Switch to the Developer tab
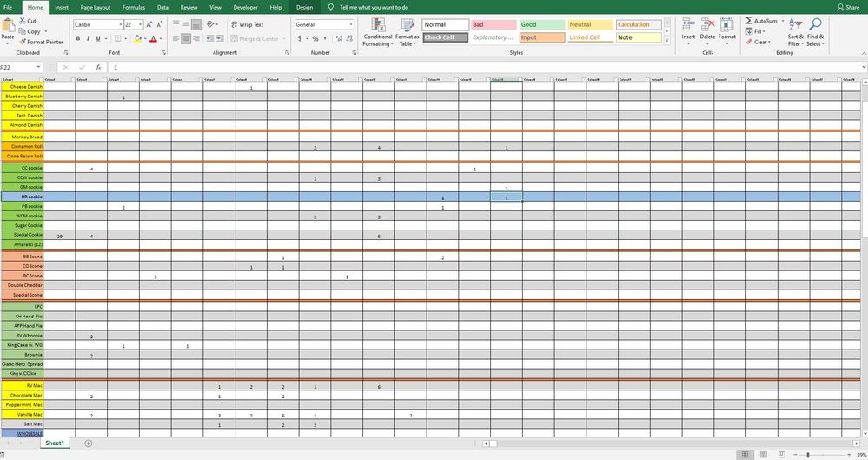This screenshot has width=868, height=460. [245, 7]
